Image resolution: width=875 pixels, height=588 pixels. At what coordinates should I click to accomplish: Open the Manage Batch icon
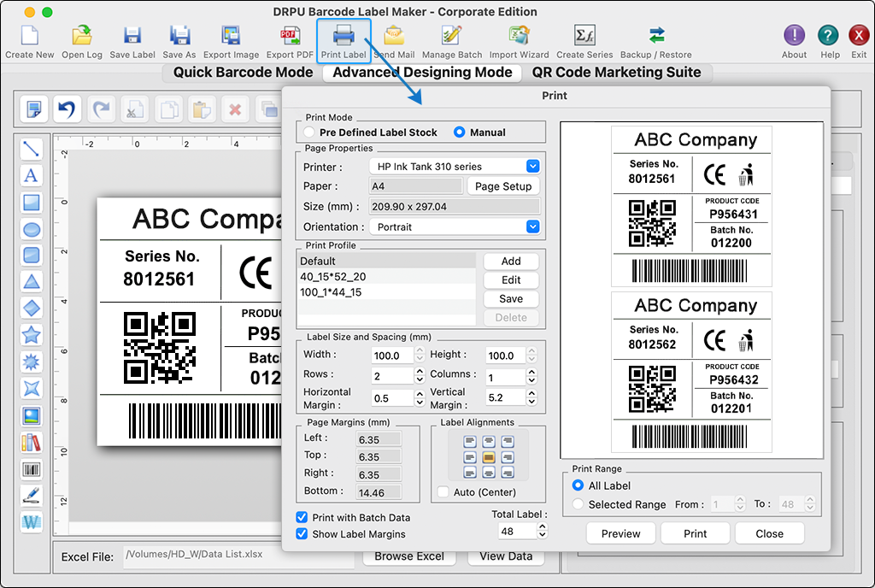pos(451,36)
